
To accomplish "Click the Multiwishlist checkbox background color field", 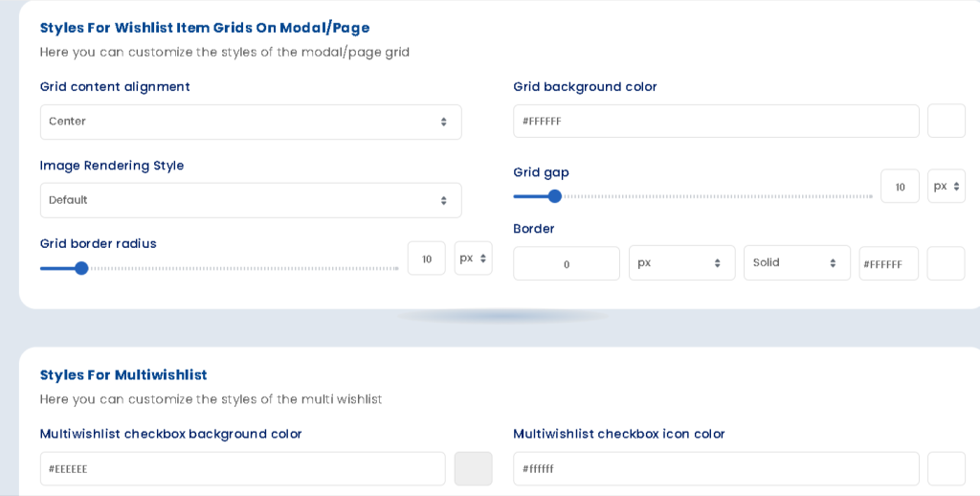I will (242, 469).
